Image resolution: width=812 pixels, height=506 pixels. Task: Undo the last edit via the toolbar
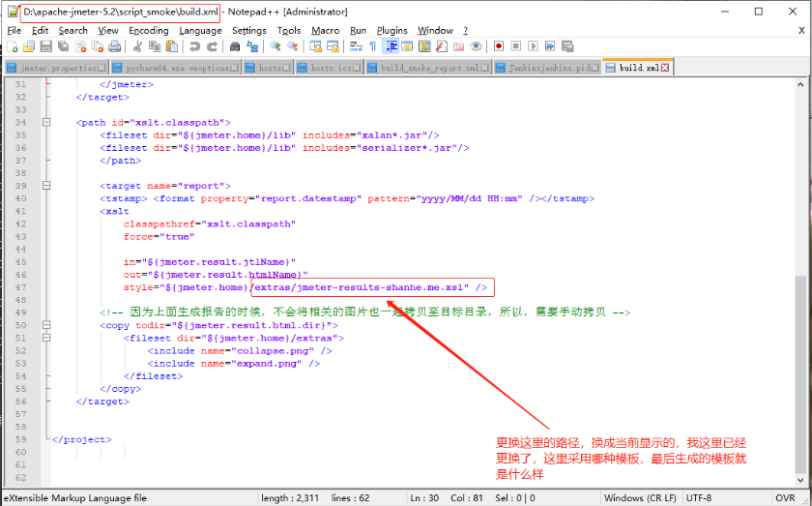point(194,46)
